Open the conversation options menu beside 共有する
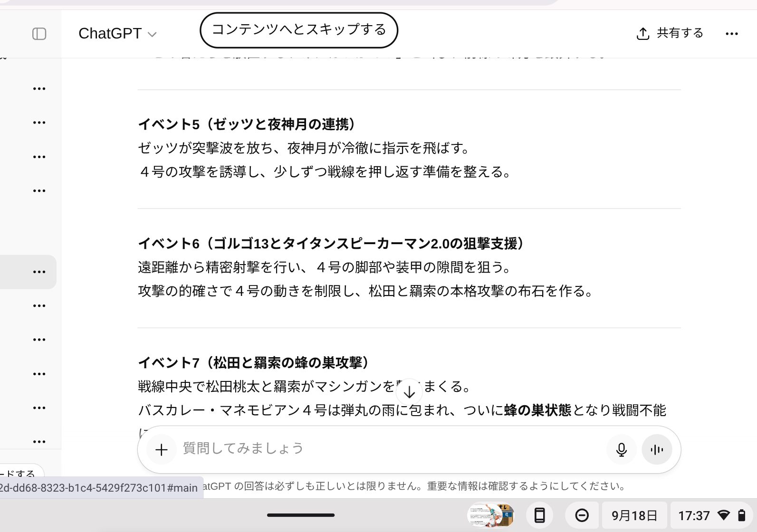Viewport: 757px width, 532px height. (x=732, y=34)
